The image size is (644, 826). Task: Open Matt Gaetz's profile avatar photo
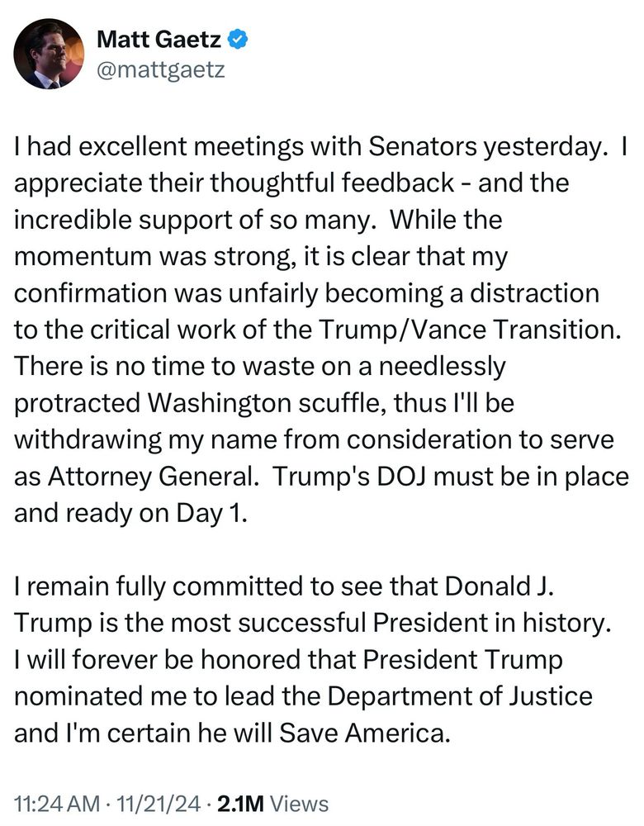pos(49,54)
